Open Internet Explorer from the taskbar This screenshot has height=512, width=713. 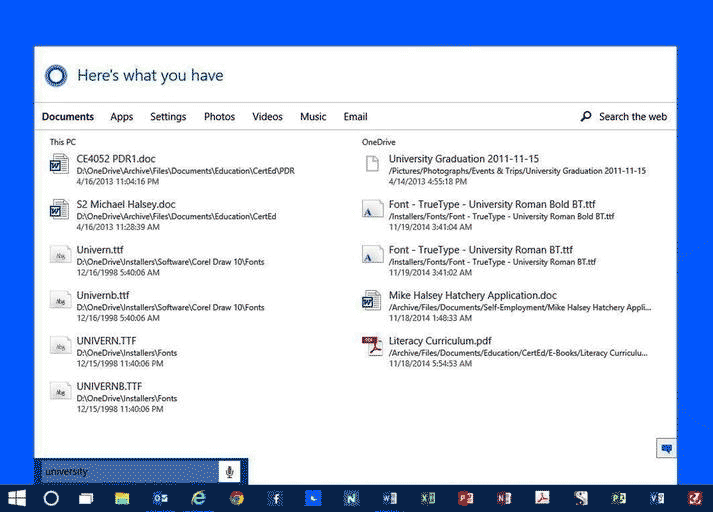(198, 497)
